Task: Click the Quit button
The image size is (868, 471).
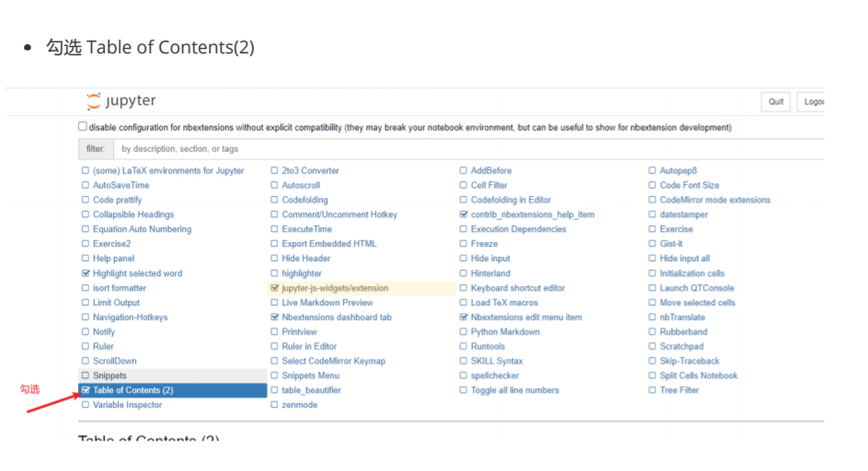Action: pyautogui.click(x=775, y=102)
